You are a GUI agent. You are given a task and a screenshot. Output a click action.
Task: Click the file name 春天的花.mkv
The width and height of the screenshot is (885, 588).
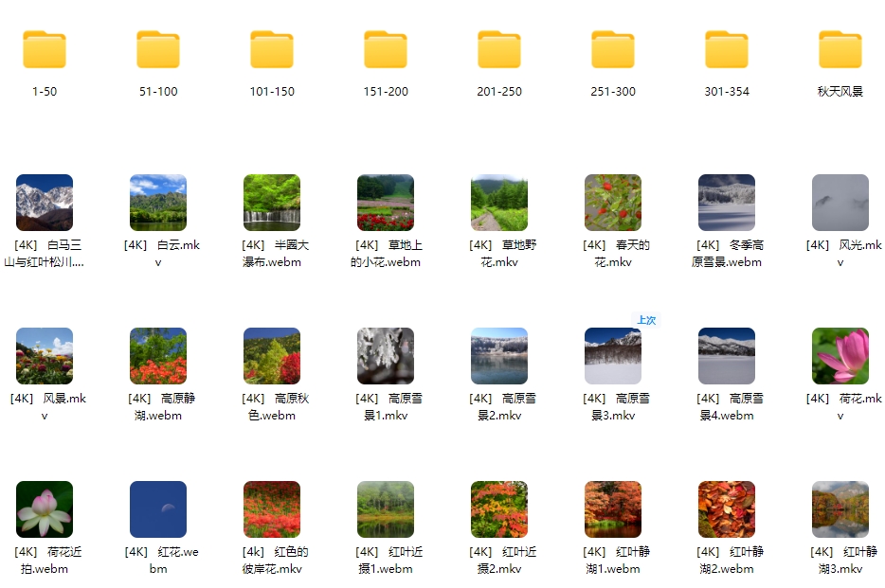(x=616, y=253)
